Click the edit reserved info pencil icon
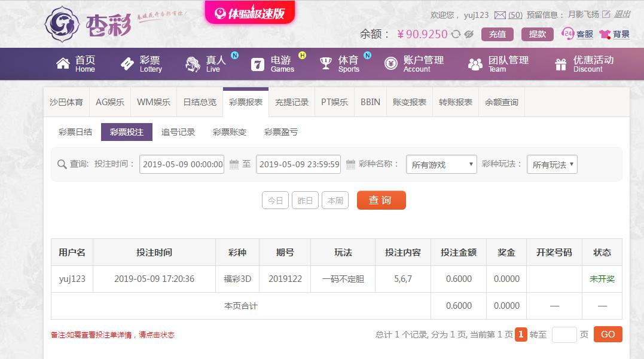This screenshot has width=644, height=359. [606, 14]
